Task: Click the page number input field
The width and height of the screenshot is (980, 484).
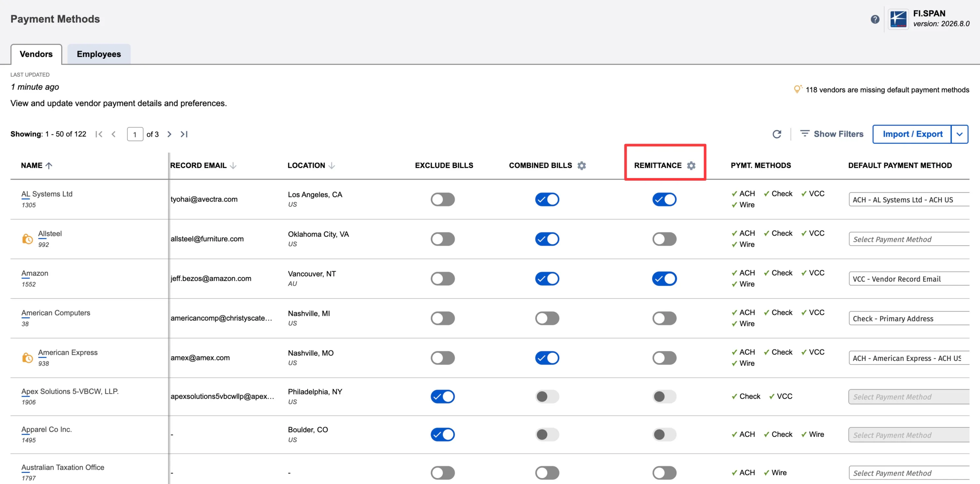Action: 135,134
